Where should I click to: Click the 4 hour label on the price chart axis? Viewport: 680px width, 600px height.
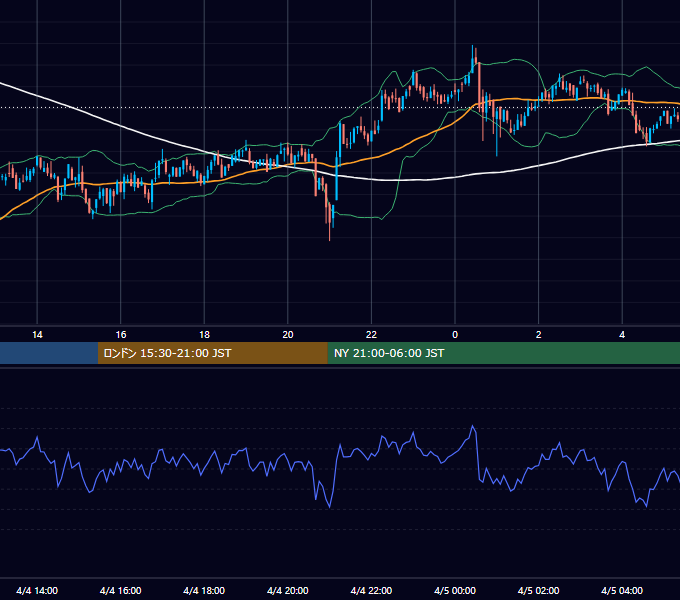point(622,335)
